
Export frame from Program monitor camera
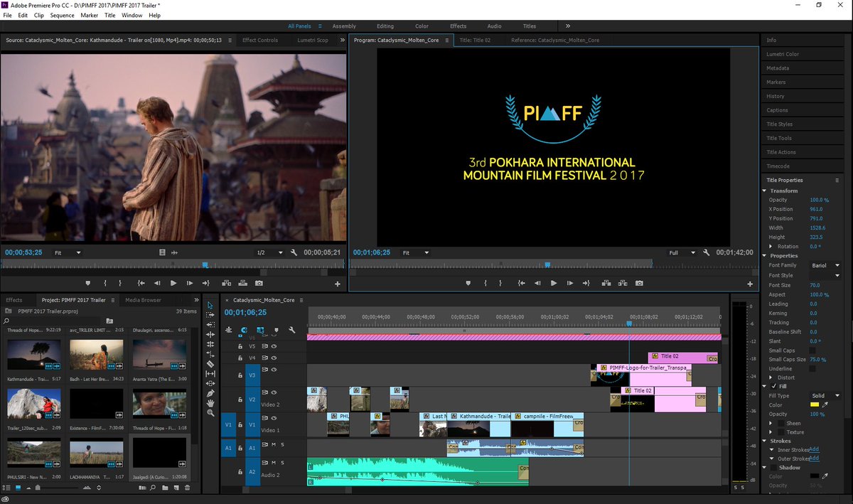tap(639, 283)
